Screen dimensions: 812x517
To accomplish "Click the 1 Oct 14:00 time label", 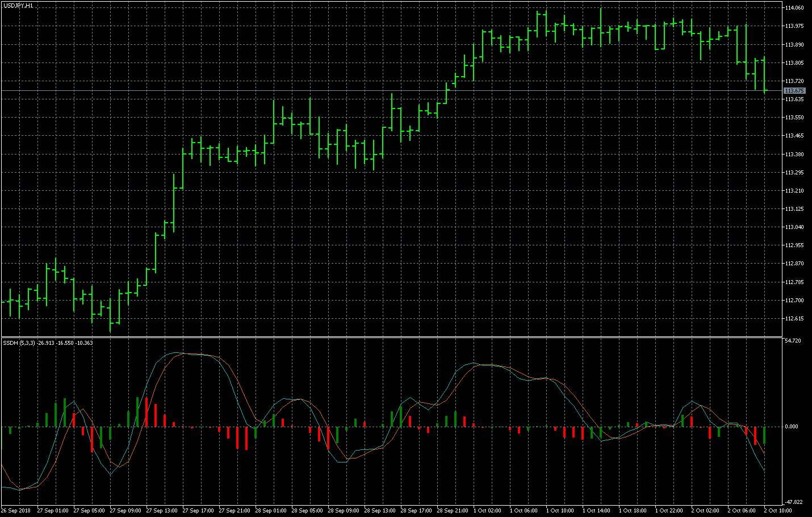I will click(596, 510).
